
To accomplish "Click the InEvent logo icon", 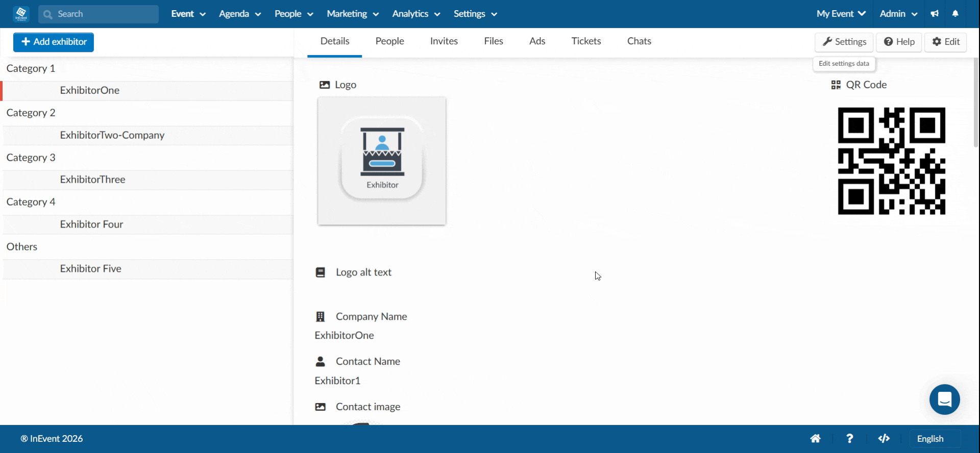I will (x=21, y=14).
